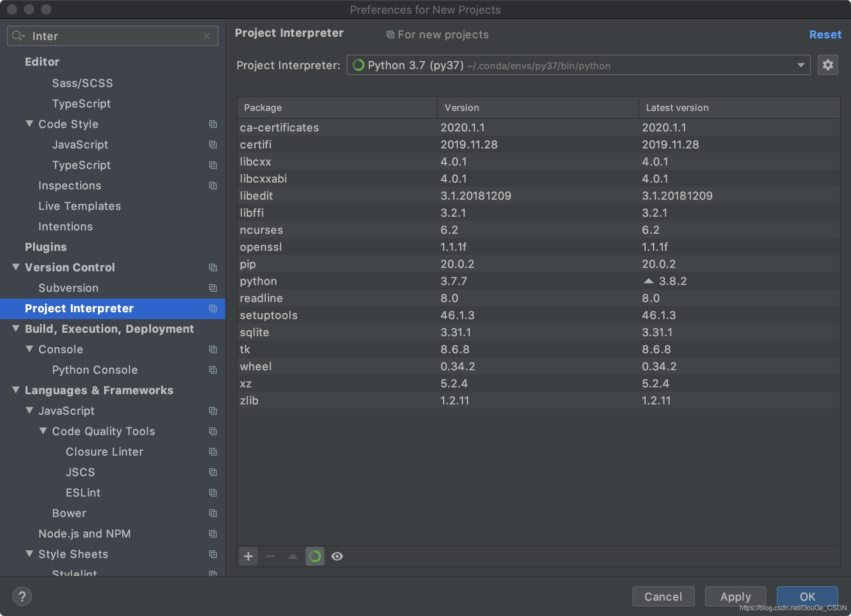Click project-level icon beside Bower
This screenshot has width=851, height=616.
213,513
